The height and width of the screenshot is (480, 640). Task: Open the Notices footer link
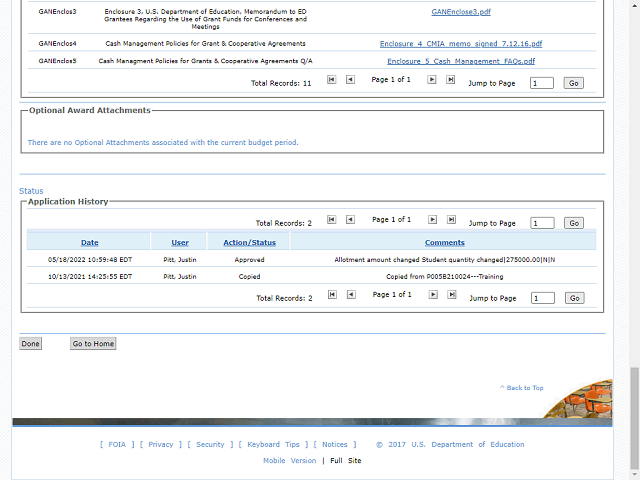[x=335, y=444]
